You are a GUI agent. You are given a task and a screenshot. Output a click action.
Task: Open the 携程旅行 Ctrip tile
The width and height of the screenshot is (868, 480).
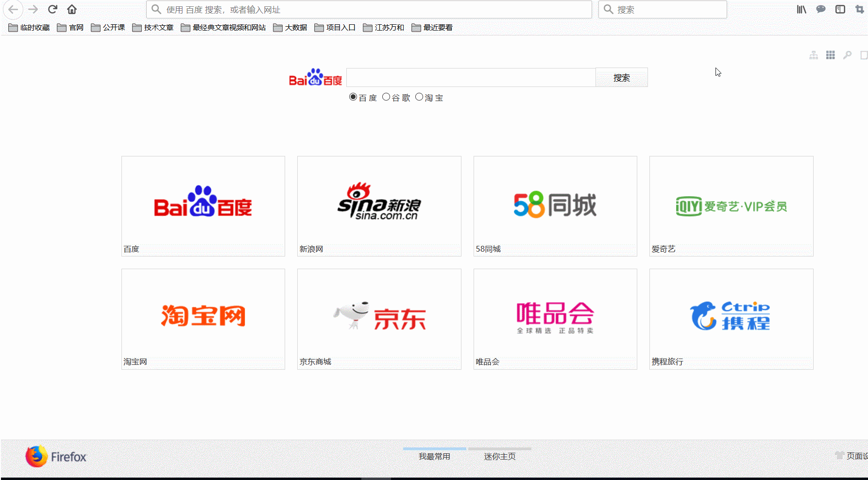pyautogui.click(x=732, y=319)
